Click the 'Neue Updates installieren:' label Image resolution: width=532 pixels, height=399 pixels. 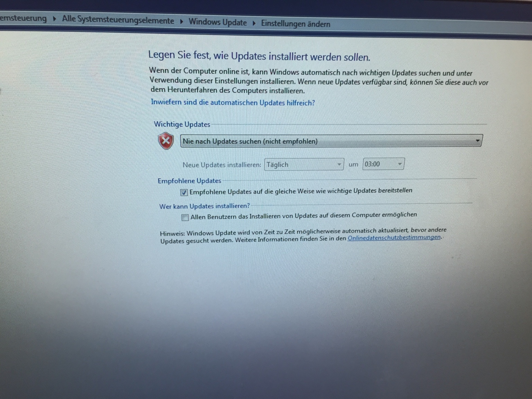(222, 165)
